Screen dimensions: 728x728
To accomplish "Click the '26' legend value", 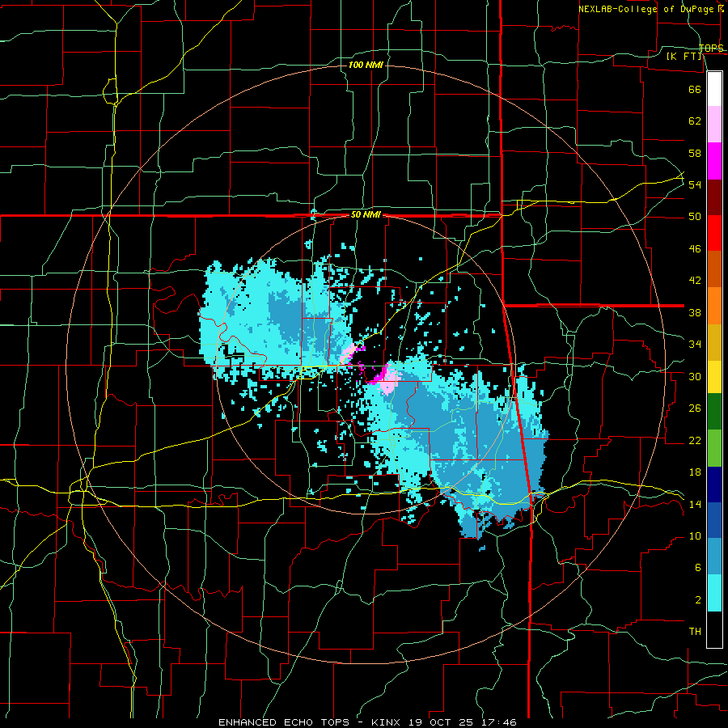I will (695, 408).
